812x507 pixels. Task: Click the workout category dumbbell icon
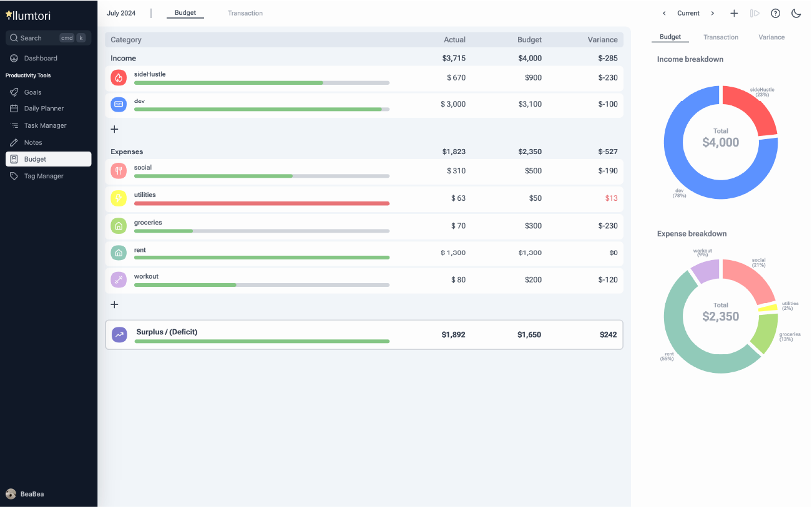tap(119, 280)
